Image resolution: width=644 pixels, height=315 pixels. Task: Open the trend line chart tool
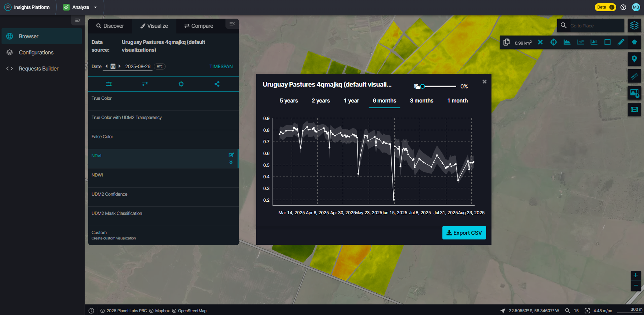coord(580,42)
